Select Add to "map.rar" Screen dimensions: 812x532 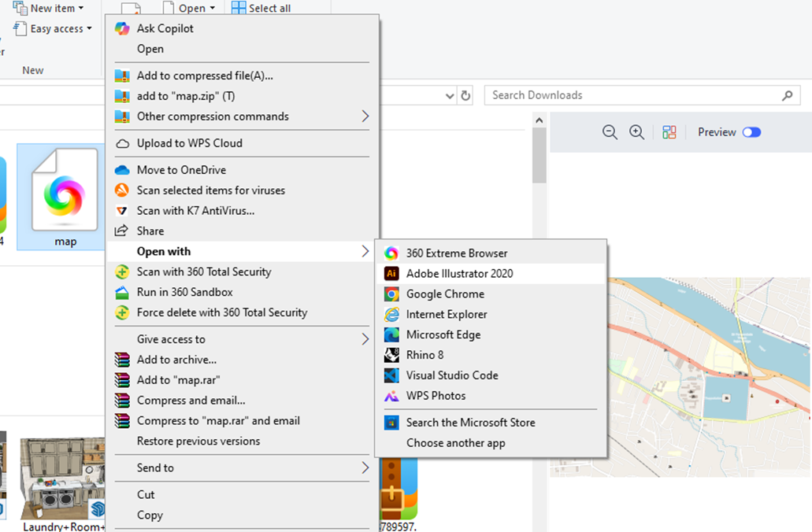point(178,380)
